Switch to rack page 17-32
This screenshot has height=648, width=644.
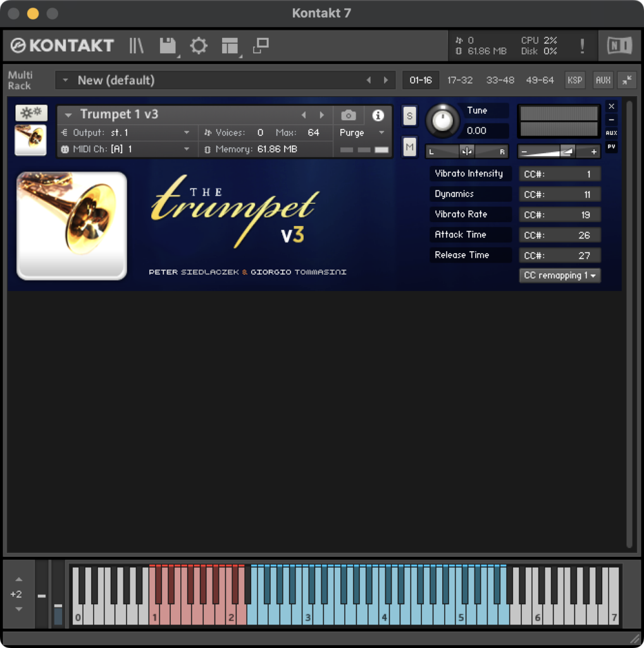tap(460, 80)
